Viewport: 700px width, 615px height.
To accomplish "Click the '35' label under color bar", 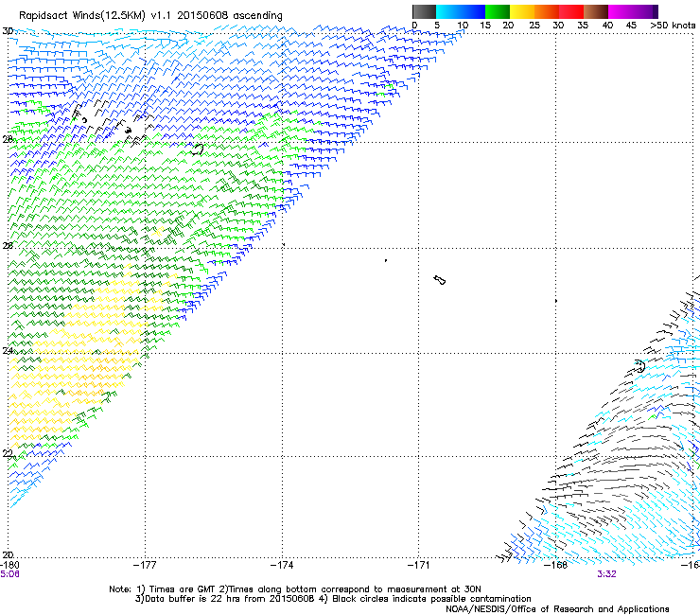I will 583,26.
